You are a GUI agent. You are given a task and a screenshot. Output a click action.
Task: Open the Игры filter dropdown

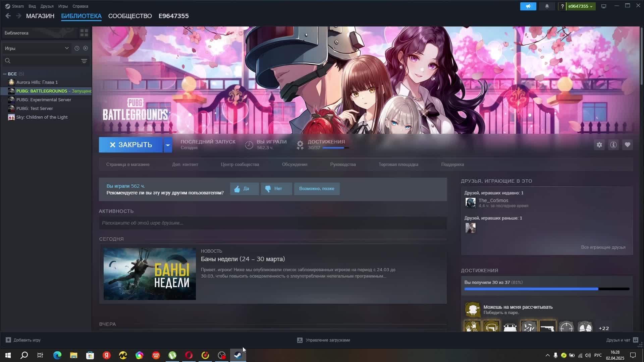click(x=37, y=48)
